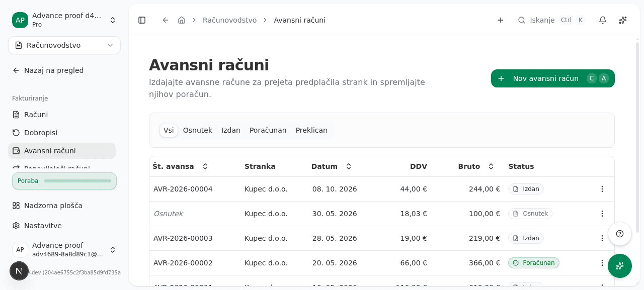Open invoice AVR-2026-00003
Viewport: 644px width, 290px height.
183,238
